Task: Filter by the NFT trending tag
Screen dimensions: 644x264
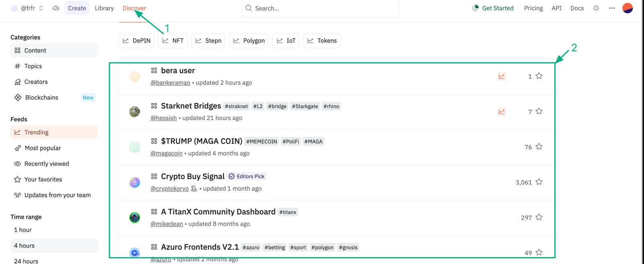Action: pos(173,41)
